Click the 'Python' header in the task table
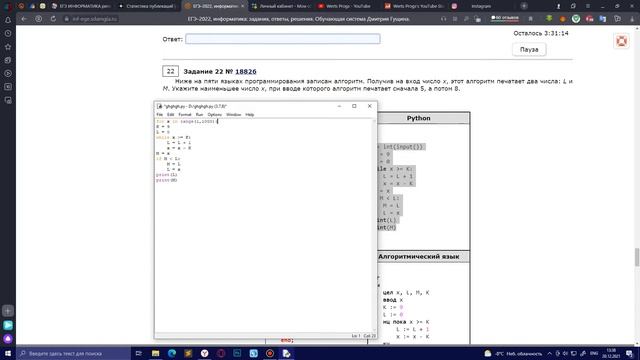 [418, 118]
